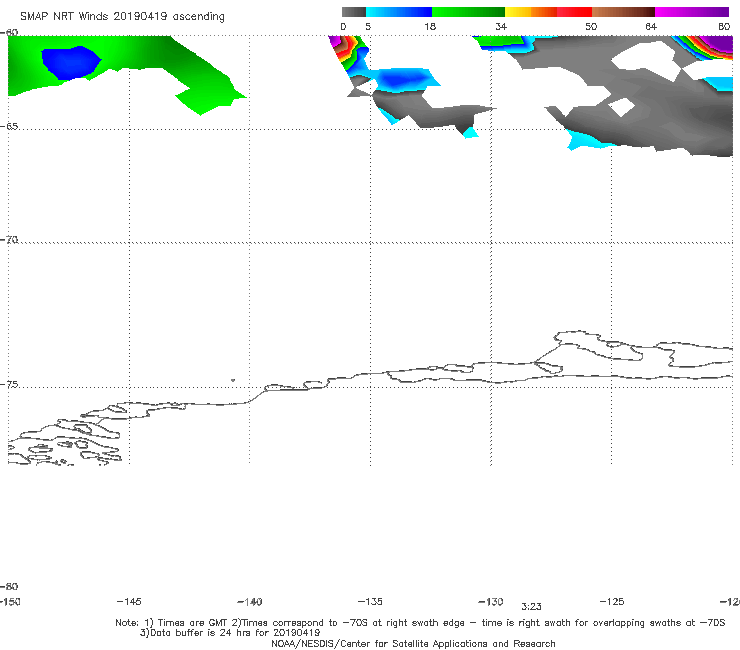Pick the gray segment of the wind colorbar
Viewport: 740px width, 650px height.
pyautogui.click(x=353, y=12)
